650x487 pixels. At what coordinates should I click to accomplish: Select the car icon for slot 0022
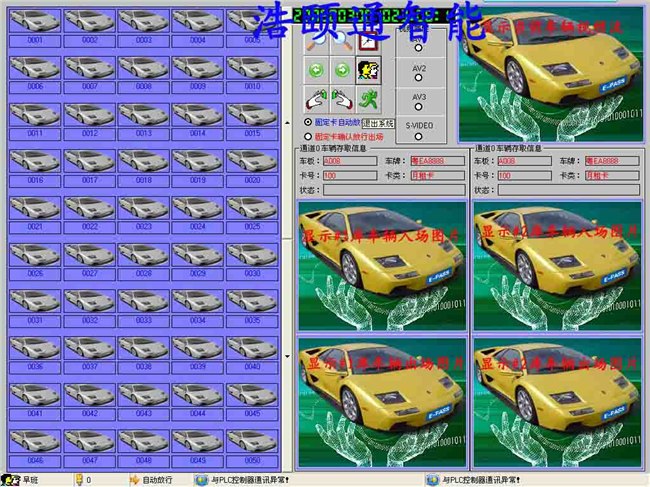point(90,208)
